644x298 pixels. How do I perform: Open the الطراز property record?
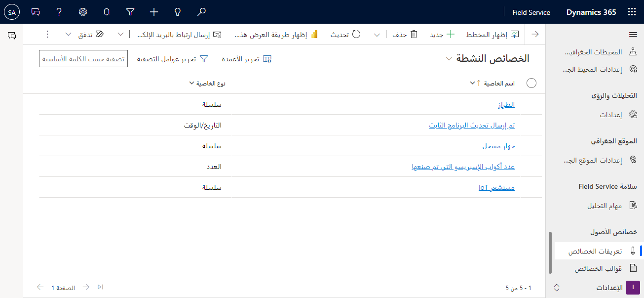click(506, 105)
